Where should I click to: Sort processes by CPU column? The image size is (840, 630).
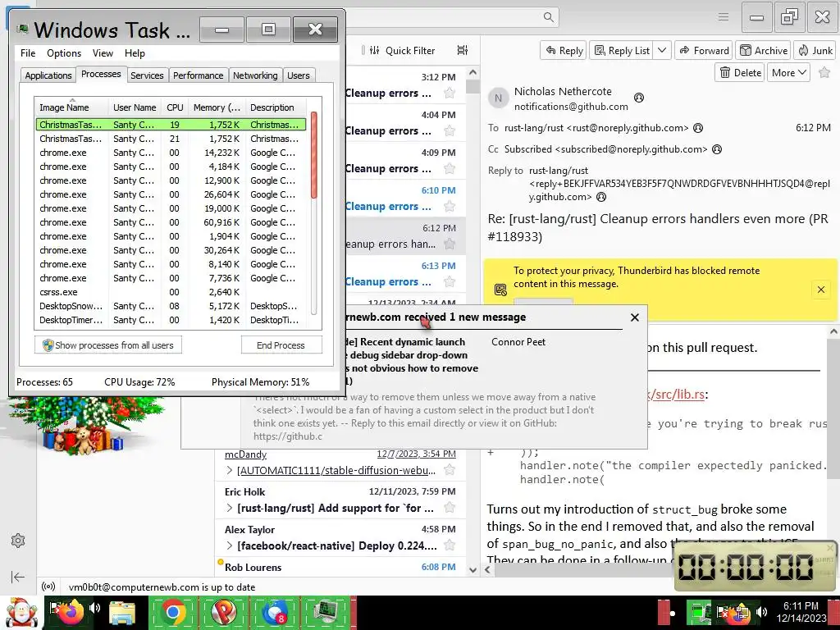pos(175,107)
